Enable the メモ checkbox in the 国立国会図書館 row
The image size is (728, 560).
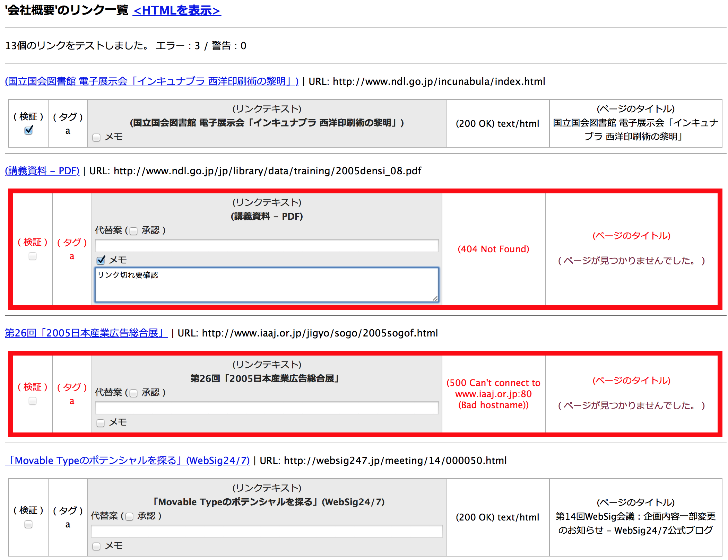(96, 137)
